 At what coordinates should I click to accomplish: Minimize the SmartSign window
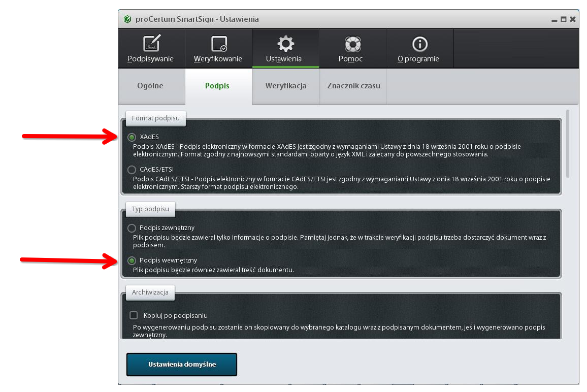tap(555, 19)
